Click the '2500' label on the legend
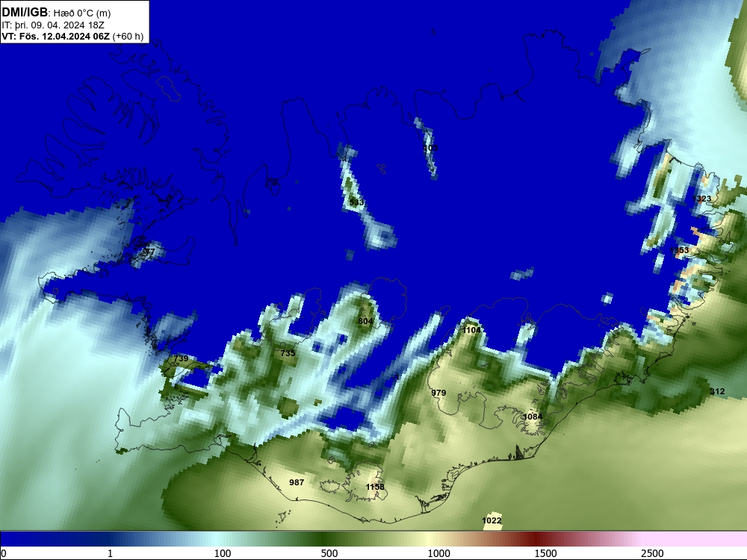747x560 pixels. point(652,553)
